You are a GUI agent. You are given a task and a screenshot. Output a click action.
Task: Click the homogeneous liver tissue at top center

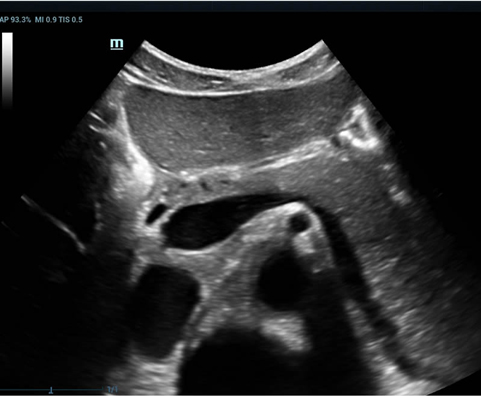[x=230, y=127]
